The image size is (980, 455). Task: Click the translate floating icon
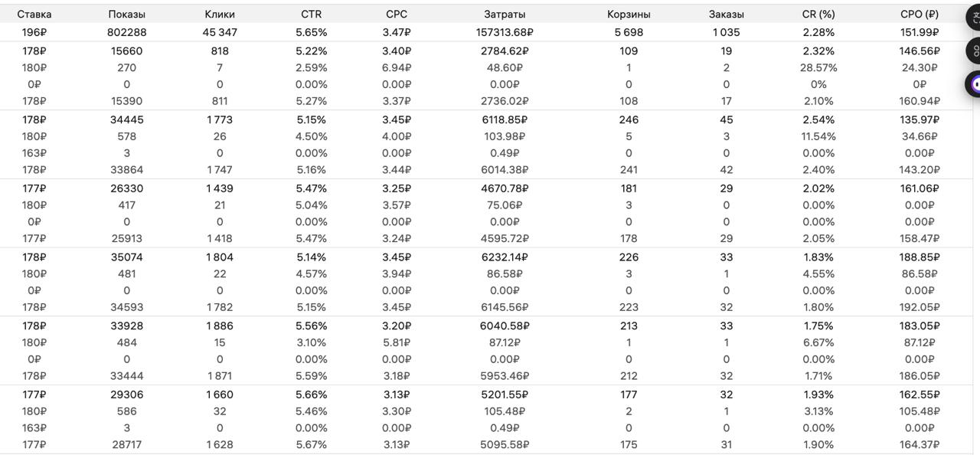pos(975,18)
